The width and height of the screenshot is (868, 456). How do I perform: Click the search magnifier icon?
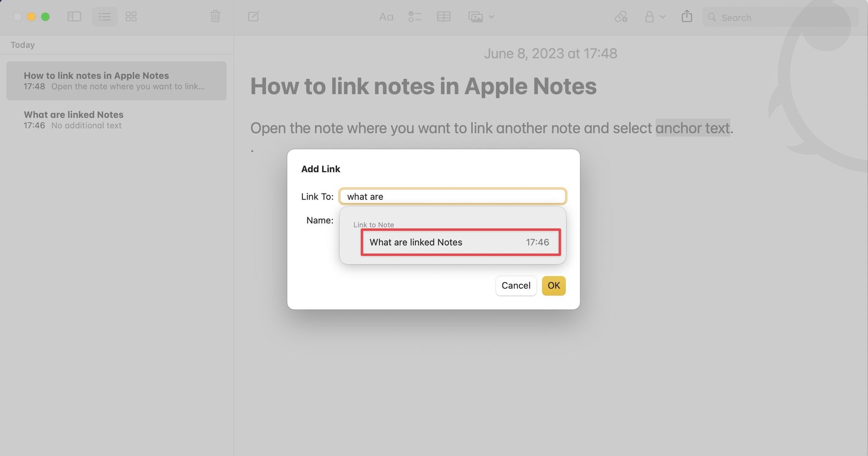click(x=712, y=17)
